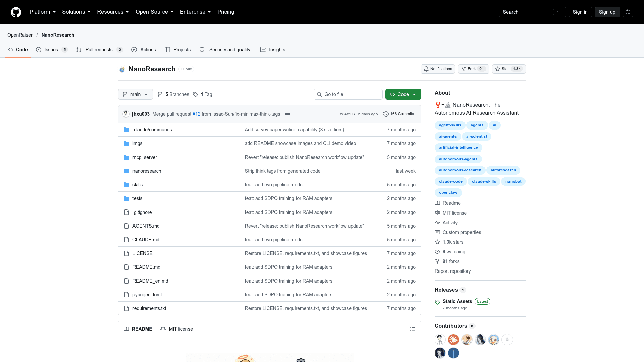Screen dimensions: 644x362
Task: Open the claude-code topic tag
Action: [450, 181]
